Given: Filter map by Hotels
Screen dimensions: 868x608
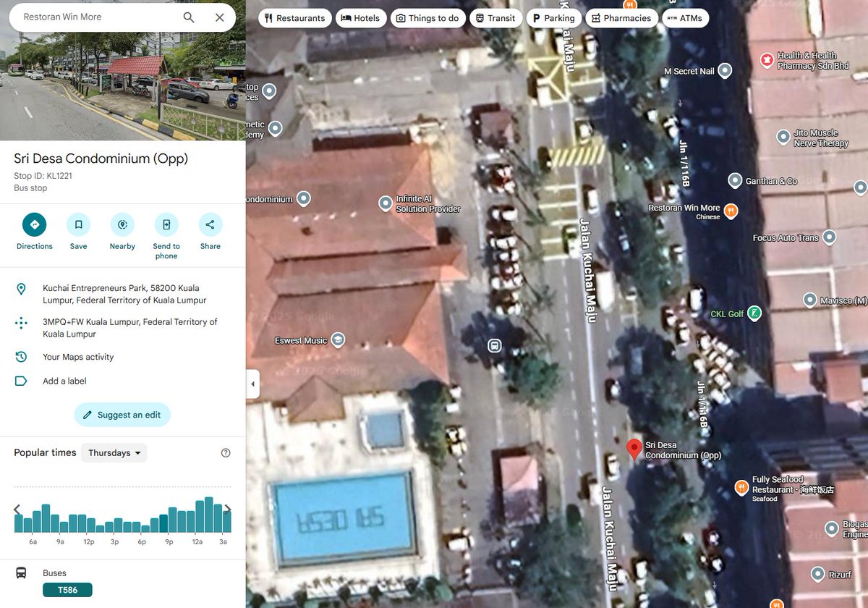Looking at the screenshot, I should click(x=360, y=18).
